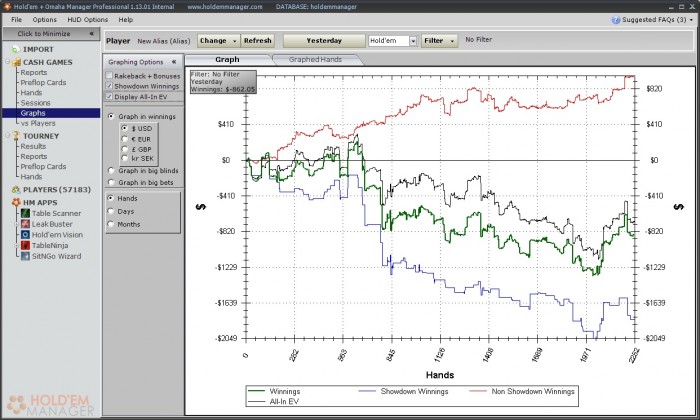700x420 pixels.
Task: Select the highlighted Graphs tree item
Action: (x=51, y=113)
